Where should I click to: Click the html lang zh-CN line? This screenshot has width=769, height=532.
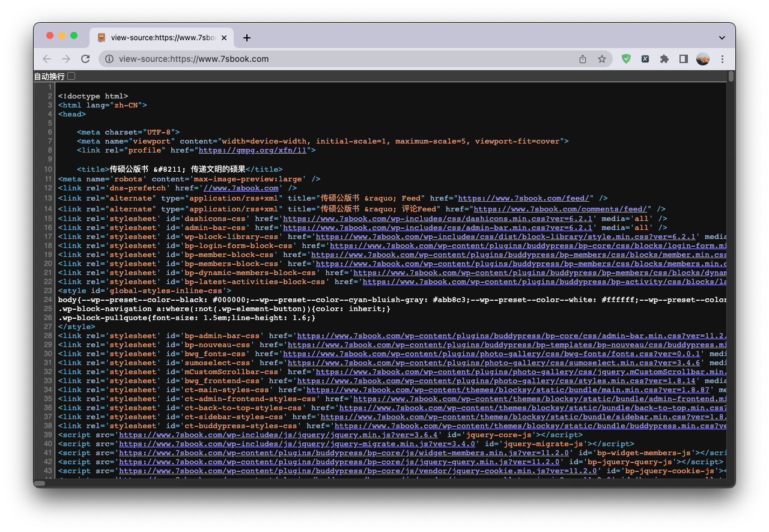tap(103, 105)
